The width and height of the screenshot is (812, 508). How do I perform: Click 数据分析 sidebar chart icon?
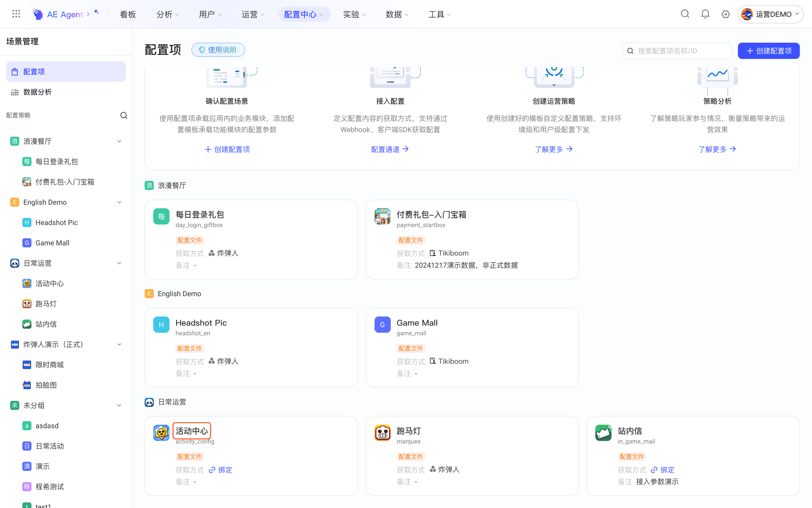pyautogui.click(x=14, y=92)
